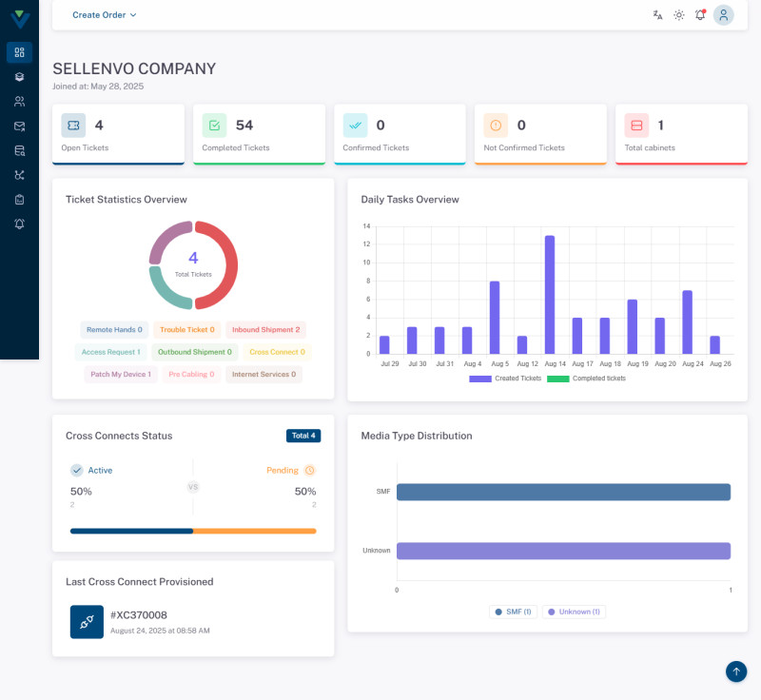
Task: Open the clipboard report icon in sidebar
Action: tap(19, 200)
